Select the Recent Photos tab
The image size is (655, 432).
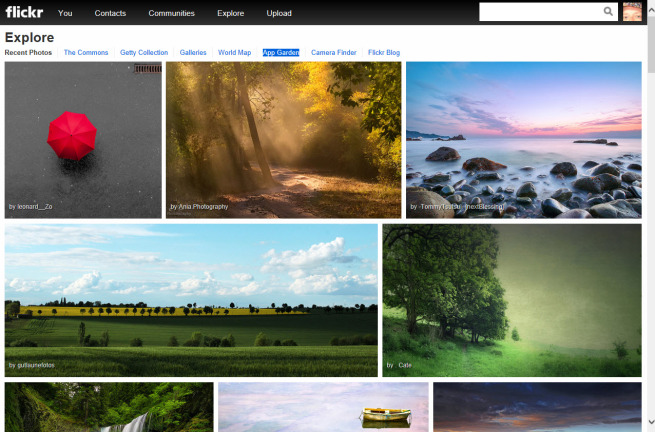tap(28, 52)
